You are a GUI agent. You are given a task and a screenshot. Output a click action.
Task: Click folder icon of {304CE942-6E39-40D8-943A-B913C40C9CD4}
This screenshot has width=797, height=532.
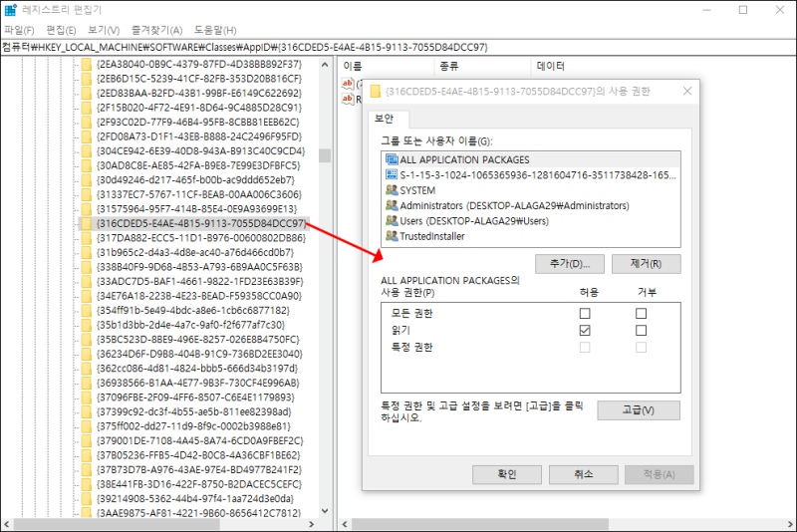click(87, 150)
